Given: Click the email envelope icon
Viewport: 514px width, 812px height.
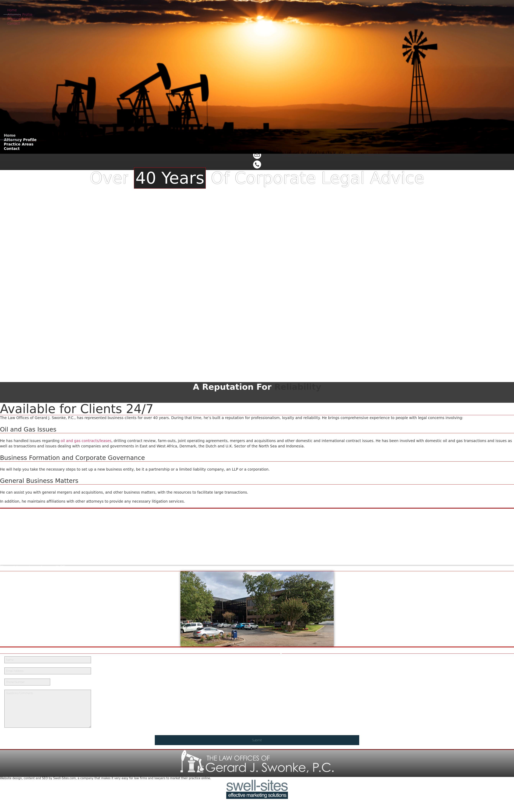Looking at the screenshot, I should [x=257, y=155].
